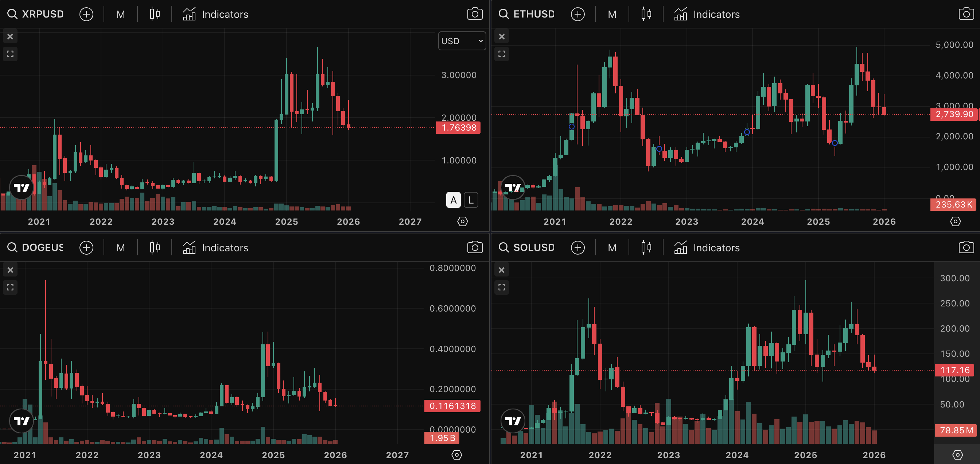Open symbol search on the DOGEUSD chart
Screen dimensions: 980x464
[12, 247]
